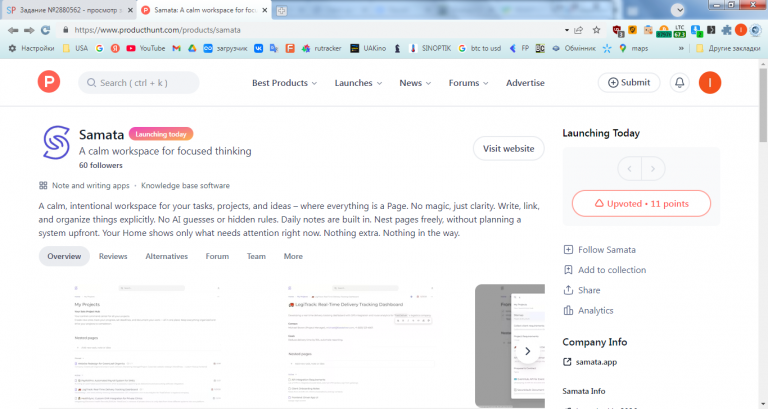Open the maps bookmark
This screenshot has height=409, width=768.
(633, 48)
